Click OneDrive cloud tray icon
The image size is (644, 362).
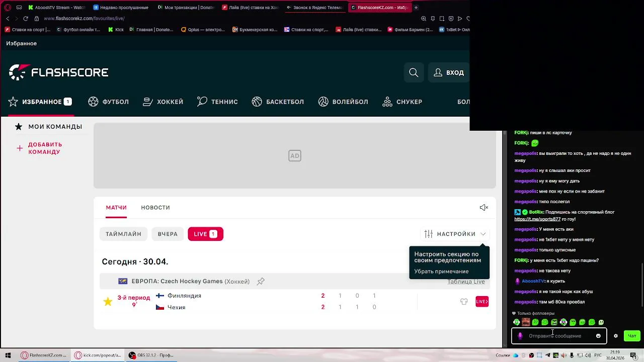[515, 355]
